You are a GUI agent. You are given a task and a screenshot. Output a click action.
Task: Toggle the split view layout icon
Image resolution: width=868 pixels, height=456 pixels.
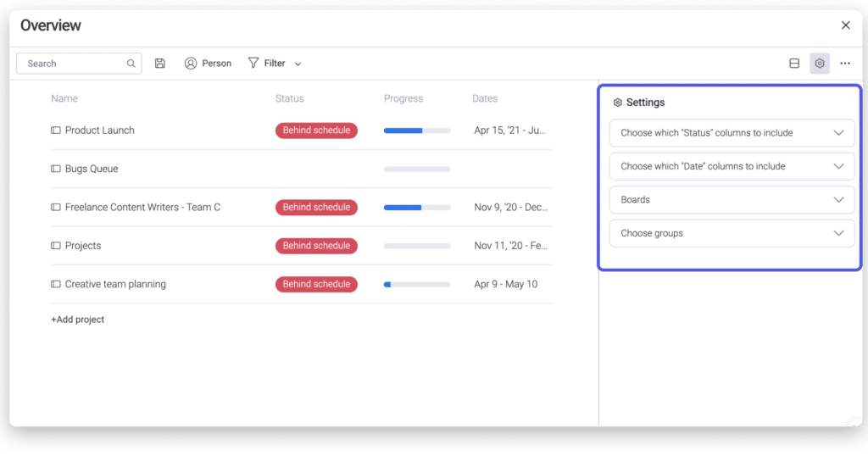click(794, 63)
